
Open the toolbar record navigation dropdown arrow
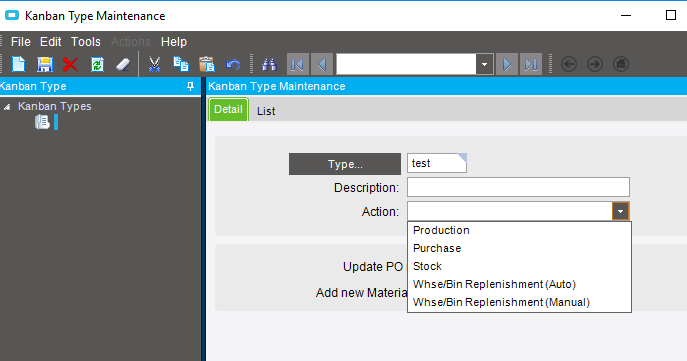tap(484, 64)
